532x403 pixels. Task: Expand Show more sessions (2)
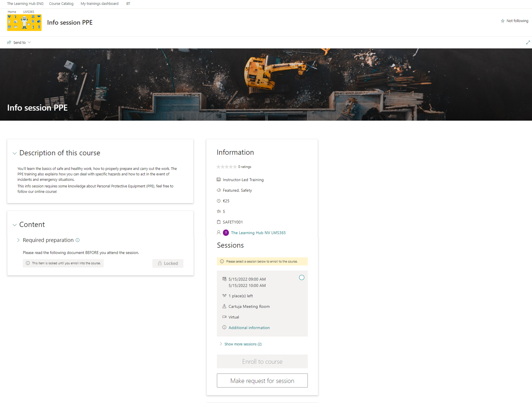click(x=241, y=344)
